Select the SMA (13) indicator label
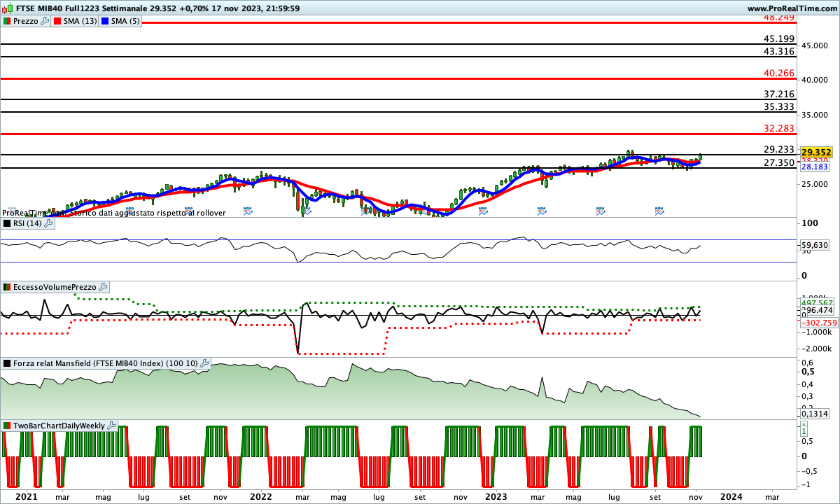 [80, 21]
